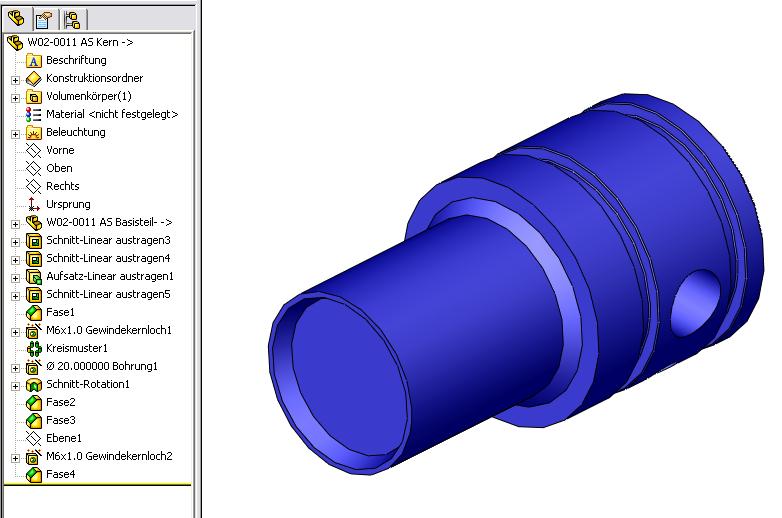Click the Volumenkörper(1) folder icon
This screenshot has width=782, height=518.
coord(33,97)
